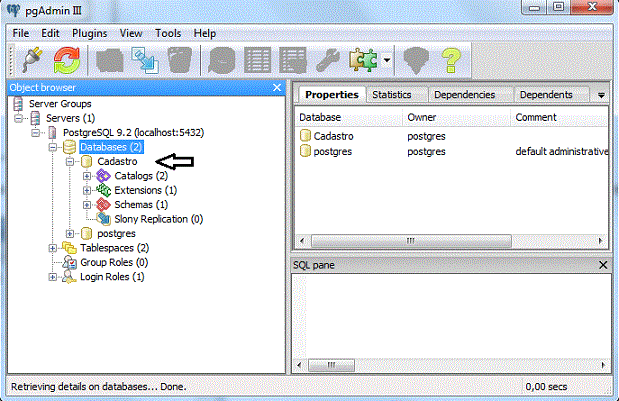
Task: Open the File menu
Action: 21,33
